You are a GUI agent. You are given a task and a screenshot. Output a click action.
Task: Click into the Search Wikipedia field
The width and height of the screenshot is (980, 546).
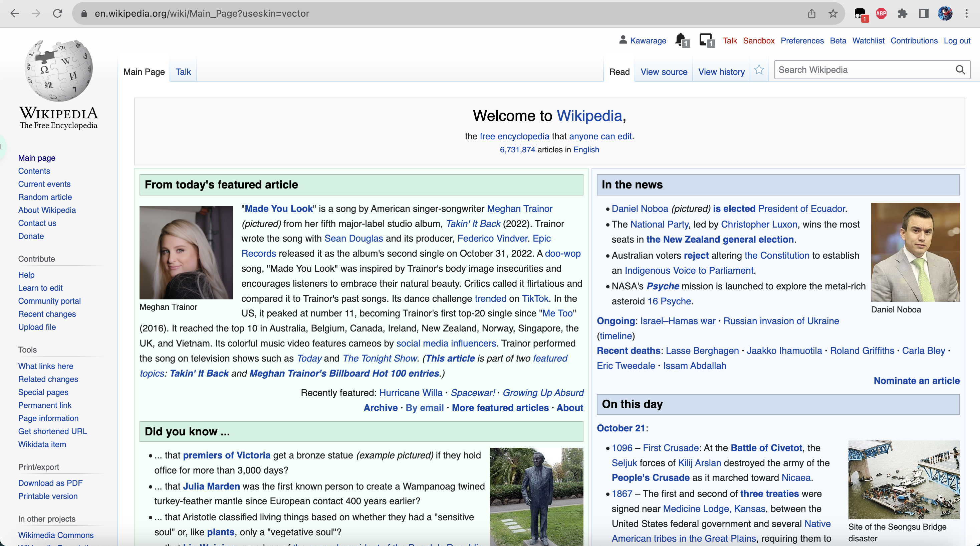point(863,70)
